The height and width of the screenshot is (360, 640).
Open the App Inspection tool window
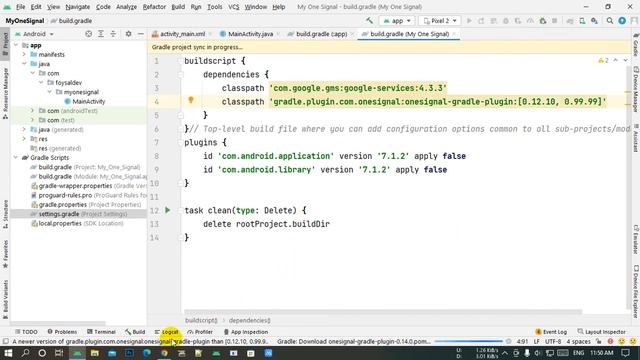pos(246,332)
